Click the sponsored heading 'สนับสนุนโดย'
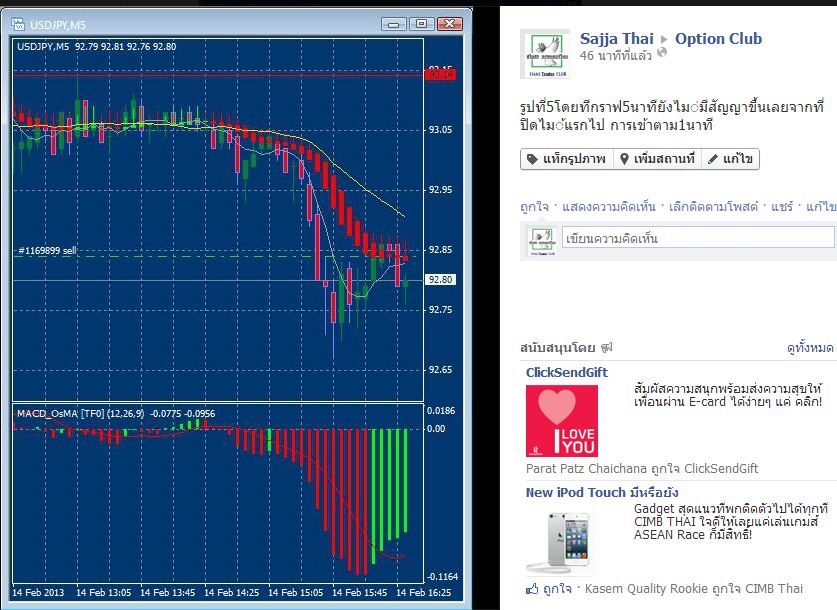The height and width of the screenshot is (610, 837). tap(558, 348)
